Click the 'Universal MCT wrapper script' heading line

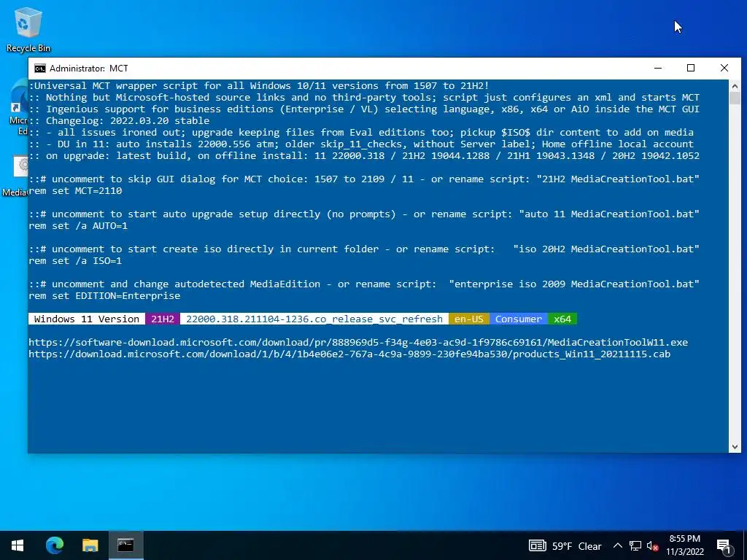click(259, 86)
